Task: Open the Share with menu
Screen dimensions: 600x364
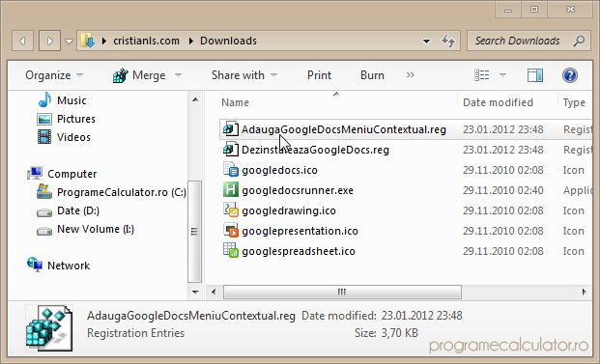Action: pyautogui.click(x=244, y=75)
